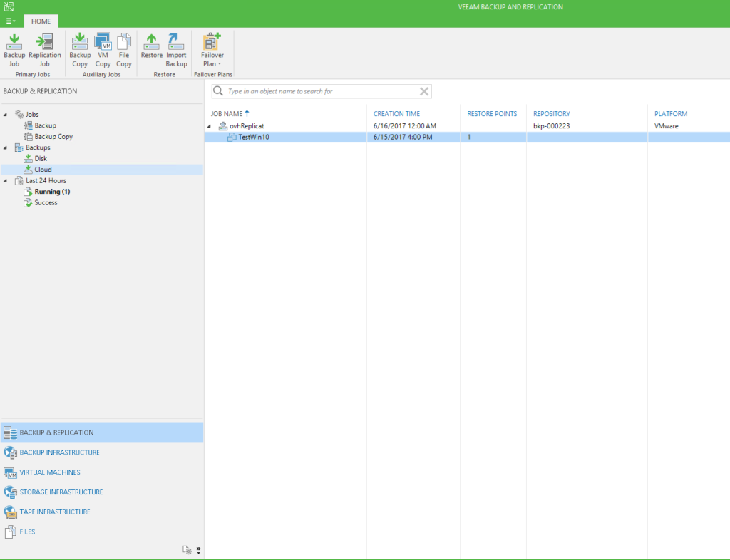The width and height of the screenshot is (730, 560).
Task: Create a new Backup Job from ribbon
Action: [14, 51]
